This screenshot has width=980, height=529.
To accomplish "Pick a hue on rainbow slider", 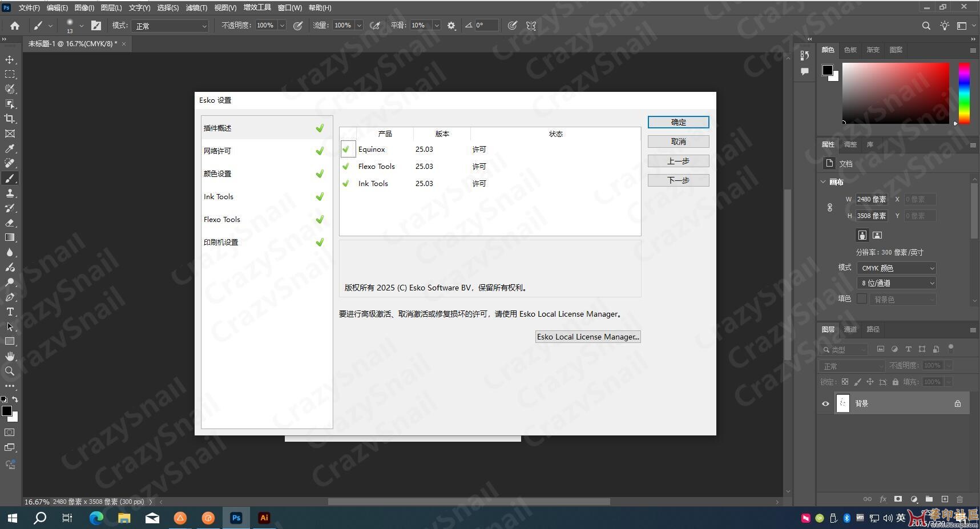I will coord(964,93).
